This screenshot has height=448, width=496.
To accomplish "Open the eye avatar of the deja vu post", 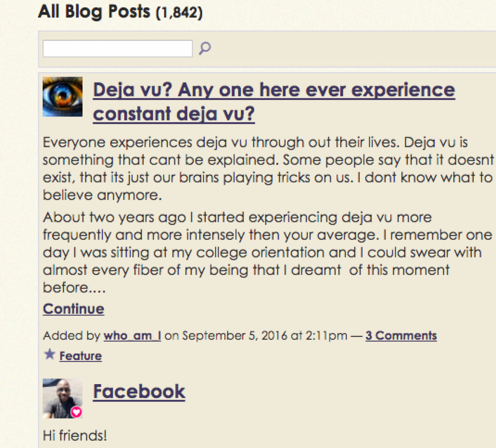I will [x=62, y=97].
